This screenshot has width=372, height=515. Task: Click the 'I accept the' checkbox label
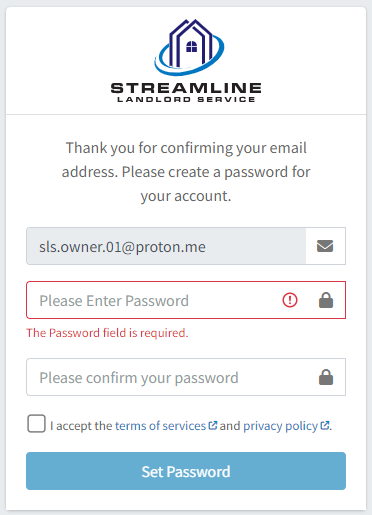[81, 426]
